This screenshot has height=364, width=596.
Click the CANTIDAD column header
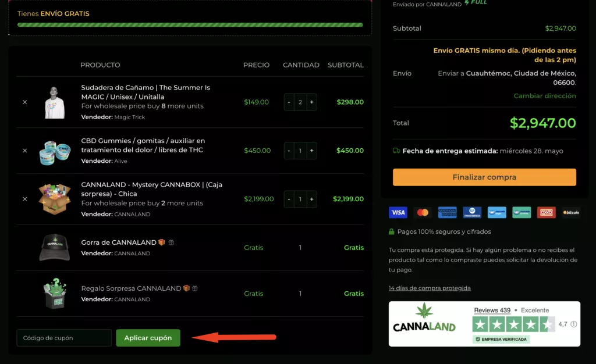(301, 65)
